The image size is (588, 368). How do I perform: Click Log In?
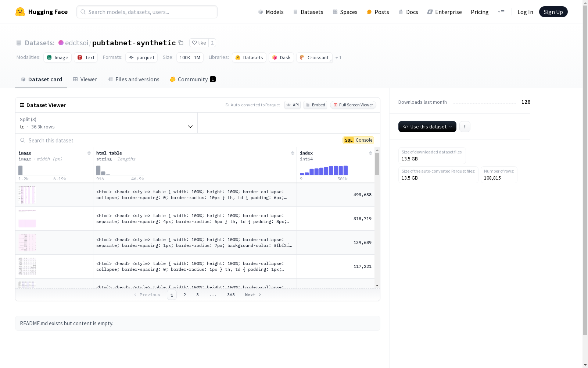tap(525, 12)
